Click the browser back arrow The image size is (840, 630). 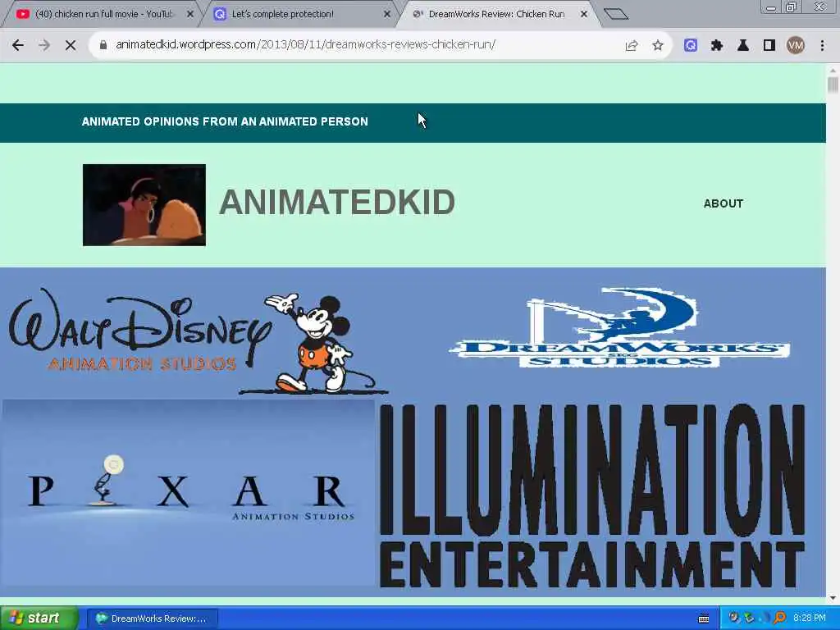pos(18,45)
